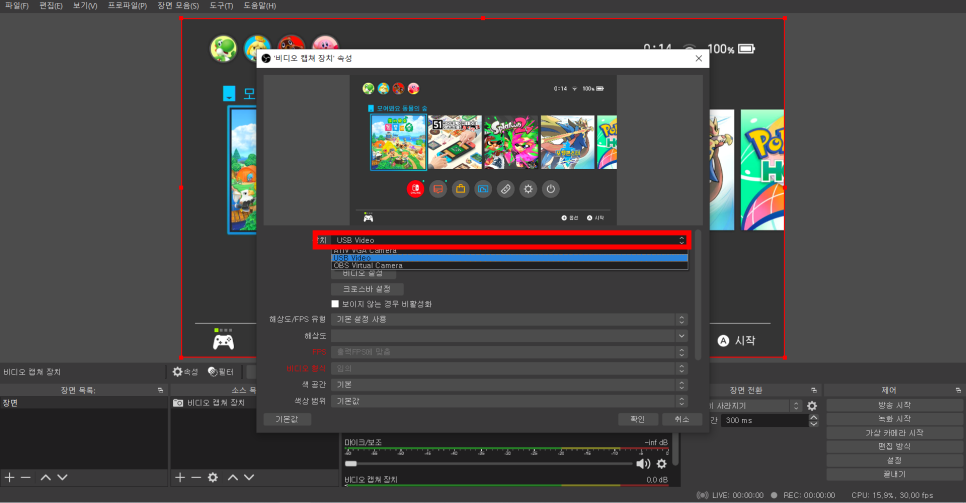The height and width of the screenshot is (503, 966).
Task: Open the 장치 USB Video dropdown
Action: pos(509,240)
